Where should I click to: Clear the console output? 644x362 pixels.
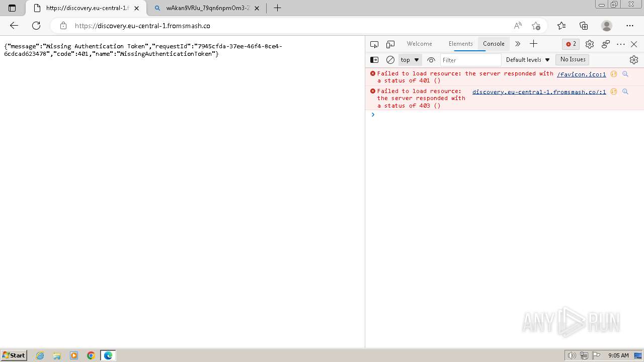(390, 60)
